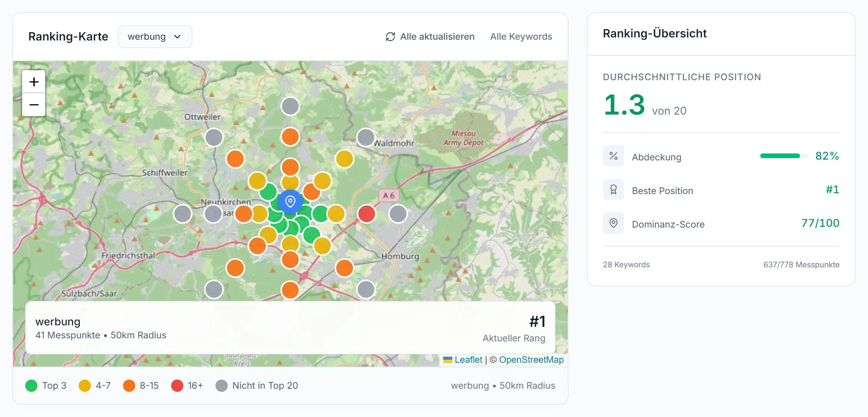Select the red 16+ map marker
The width and height of the screenshot is (868, 417).
pos(367,213)
